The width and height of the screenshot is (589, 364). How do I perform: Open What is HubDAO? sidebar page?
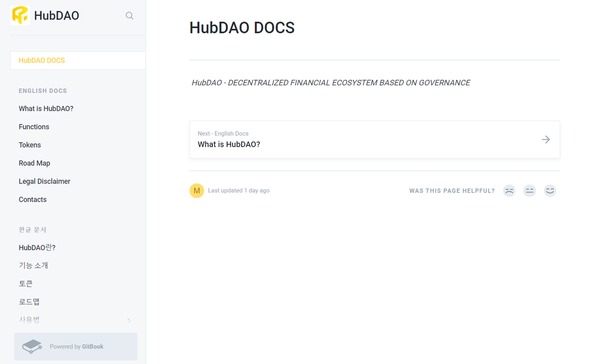[x=46, y=108]
